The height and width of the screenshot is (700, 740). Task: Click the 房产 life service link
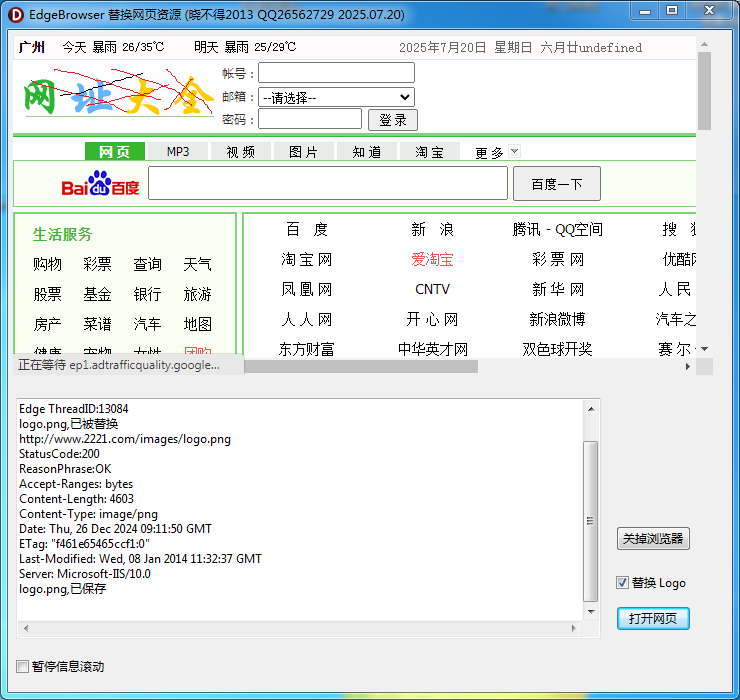pyautogui.click(x=47, y=324)
